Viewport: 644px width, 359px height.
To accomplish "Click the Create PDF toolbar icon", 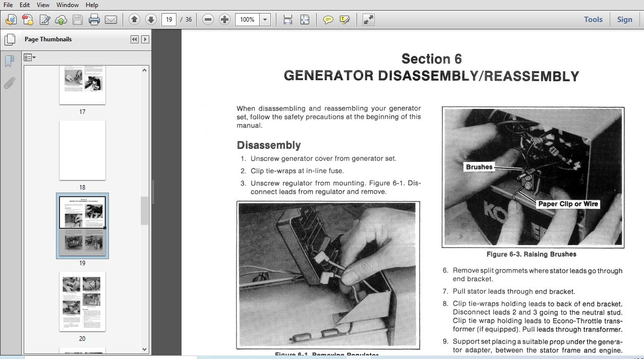I will [28, 20].
